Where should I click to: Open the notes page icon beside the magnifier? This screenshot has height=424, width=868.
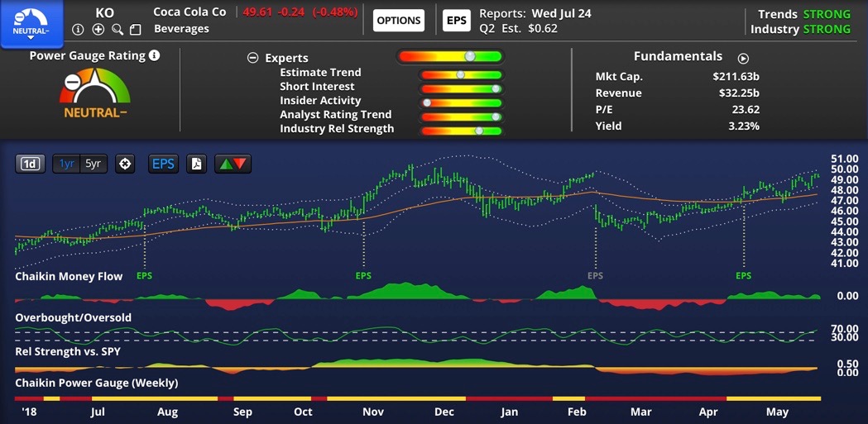pos(136,29)
